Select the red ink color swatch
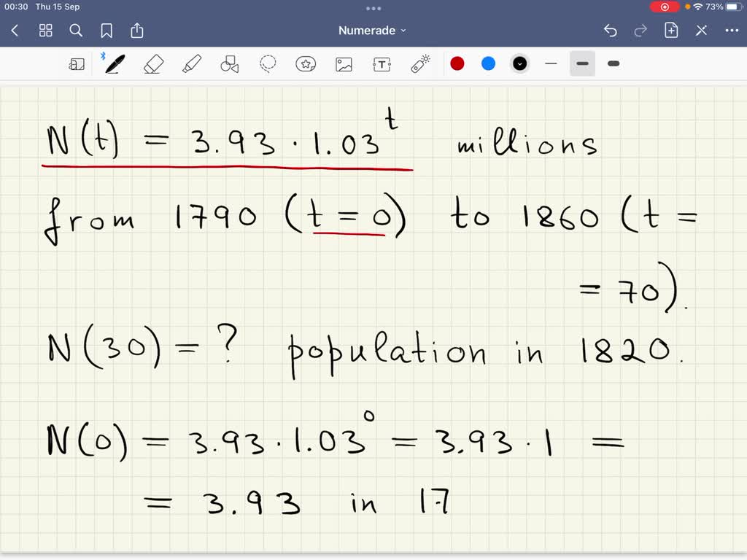Screen dimensions: 747x560 pyautogui.click(x=457, y=63)
